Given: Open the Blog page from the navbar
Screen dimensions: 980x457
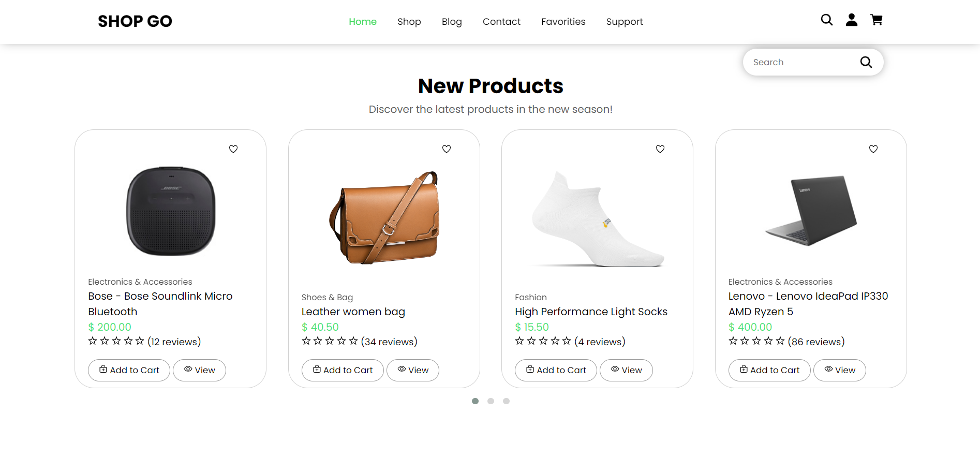Looking at the screenshot, I should coord(451,22).
